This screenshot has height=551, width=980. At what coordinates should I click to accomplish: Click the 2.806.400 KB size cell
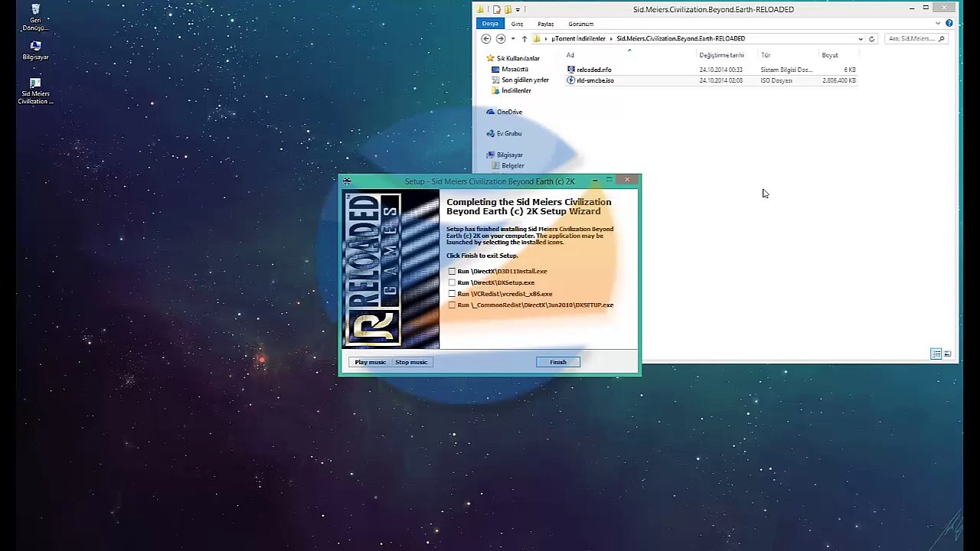pyautogui.click(x=839, y=80)
